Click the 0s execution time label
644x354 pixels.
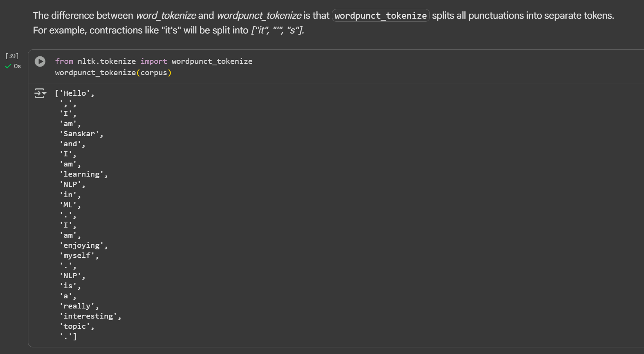click(17, 67)
